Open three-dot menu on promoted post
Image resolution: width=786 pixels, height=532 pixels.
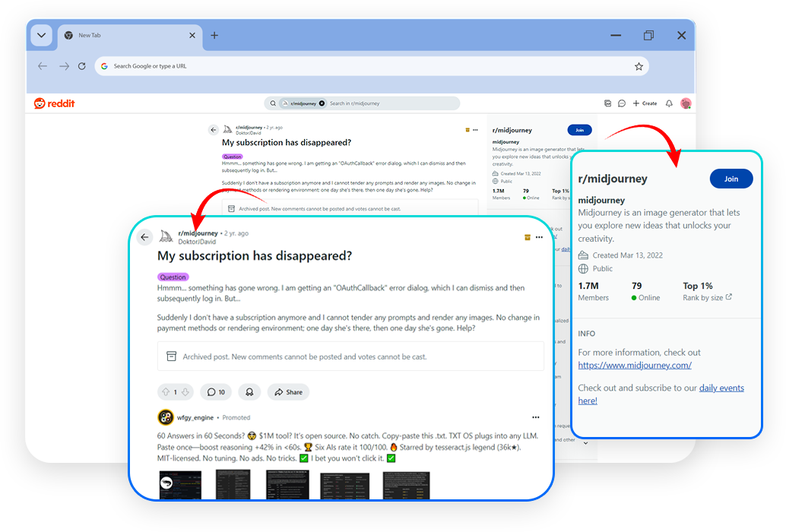(535, 417)
